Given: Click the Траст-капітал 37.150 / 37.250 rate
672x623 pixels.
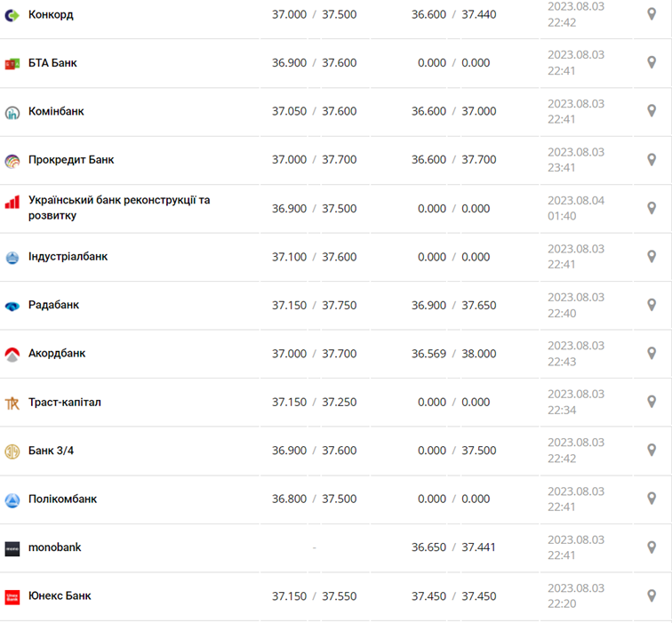Looking at the screenshot, I should (314, 403).
